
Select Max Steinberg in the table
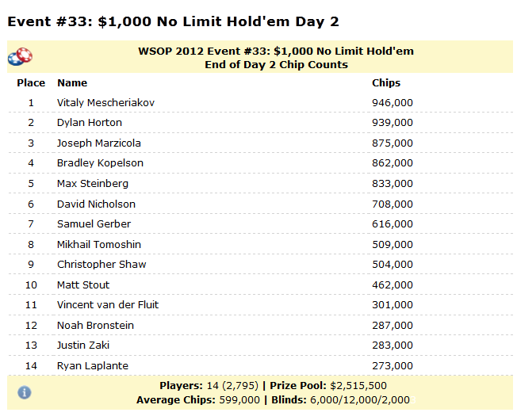[x=93, y=184]
